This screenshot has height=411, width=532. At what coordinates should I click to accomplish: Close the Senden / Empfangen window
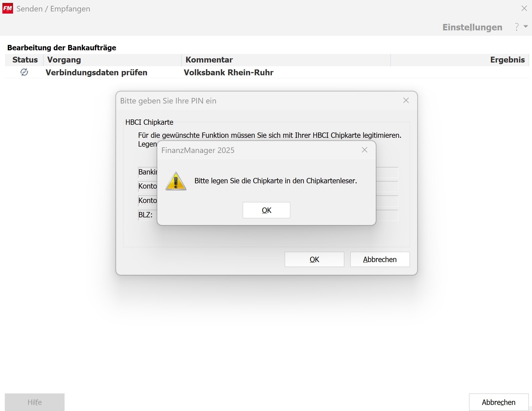(x=524, y=9)
